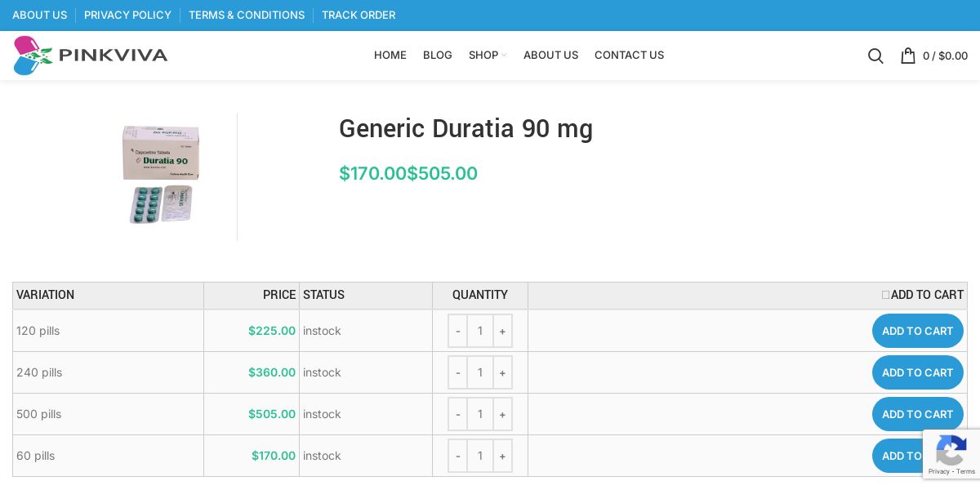The image size is (980, 490).
Task: Click the reCAPTCHA Terms link
Action: 966,471
